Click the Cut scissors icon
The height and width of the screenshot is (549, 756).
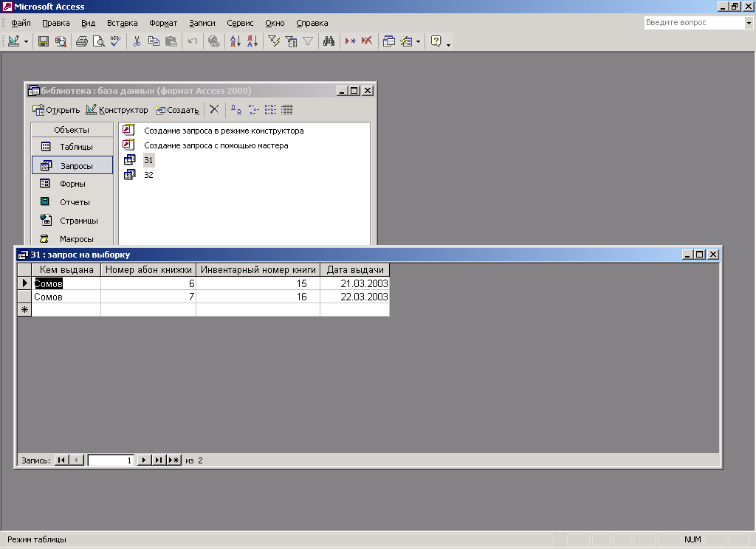(x=137, y=41)
